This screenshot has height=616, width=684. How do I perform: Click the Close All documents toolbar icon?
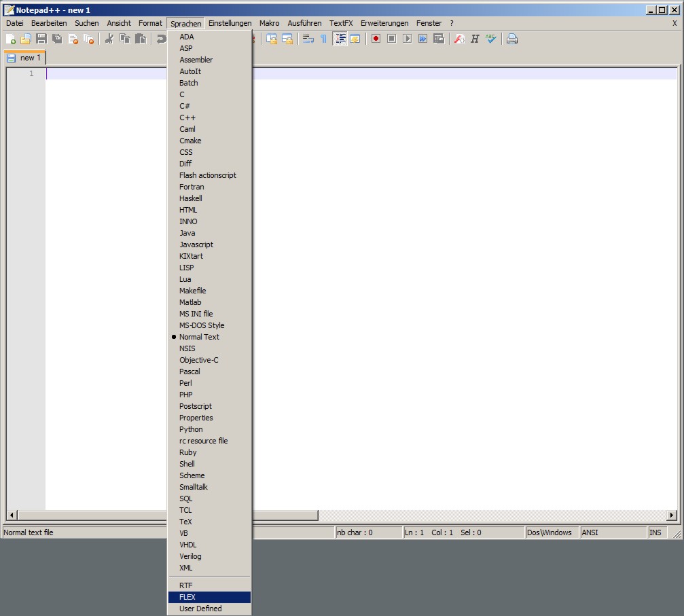click(88, 39)
